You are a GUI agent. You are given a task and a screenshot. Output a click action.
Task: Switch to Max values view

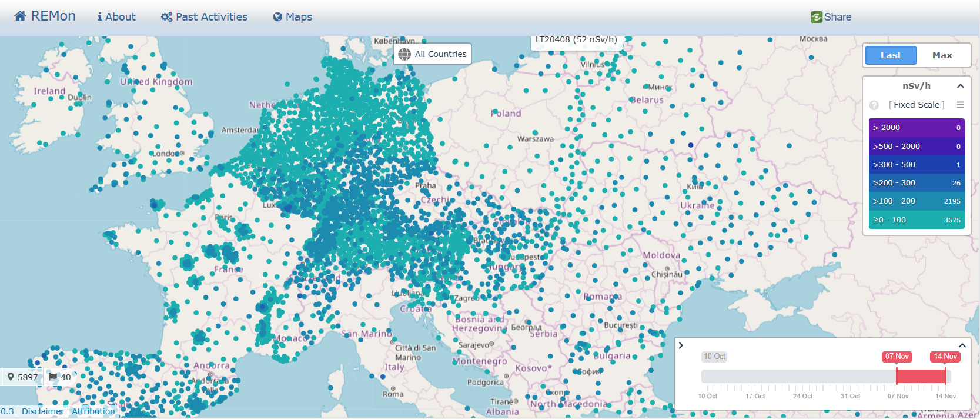(942, 55)
